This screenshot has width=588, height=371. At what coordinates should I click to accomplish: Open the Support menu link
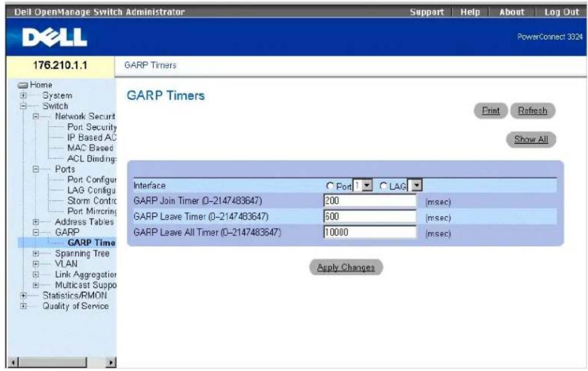click(x=426, y=12)
